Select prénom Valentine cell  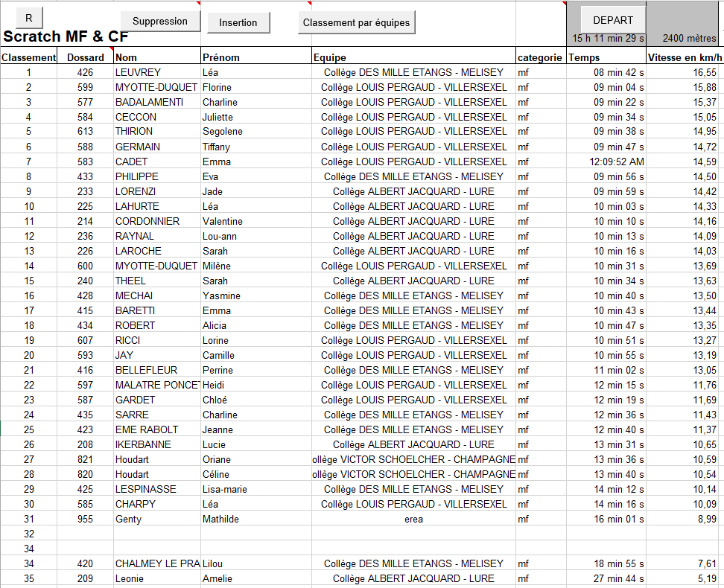pyautogui.click(x=256, y=221)
